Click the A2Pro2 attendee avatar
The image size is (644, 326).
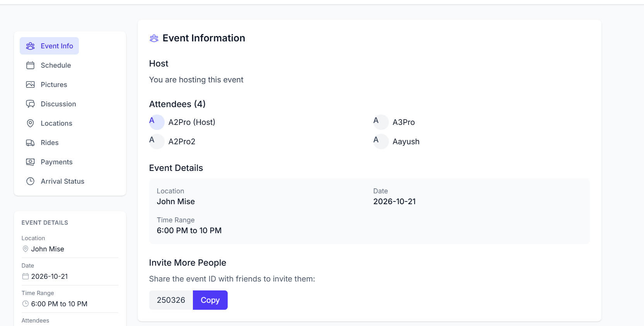[x=157, y=142]
